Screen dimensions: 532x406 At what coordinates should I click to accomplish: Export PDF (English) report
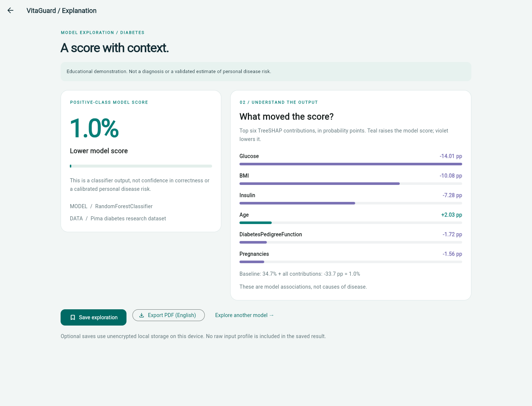click(168, 315)
